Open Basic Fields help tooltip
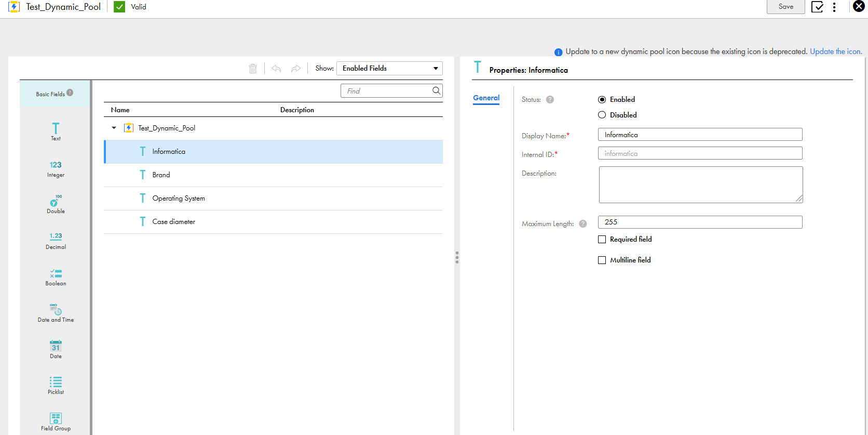This screenshot has height=435, width=868. (70, 93)
